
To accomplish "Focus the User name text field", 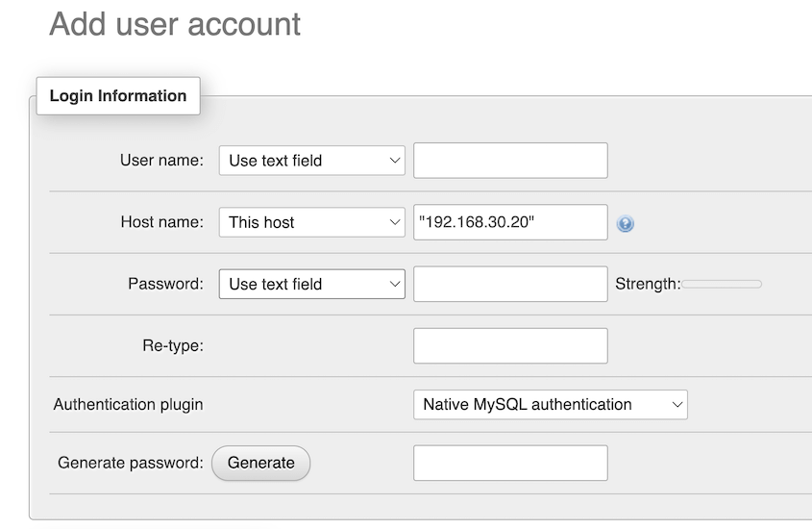I will click(x=510, y=161).
